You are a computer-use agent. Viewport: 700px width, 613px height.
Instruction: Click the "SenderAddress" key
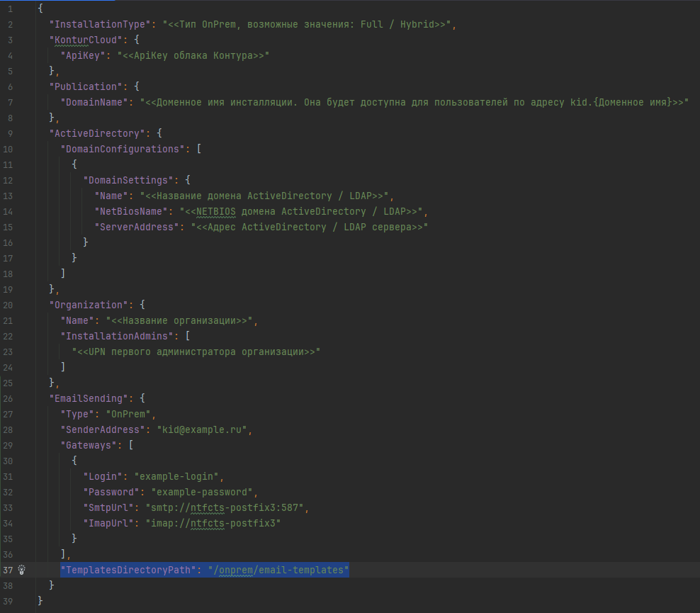pos(103,429)
